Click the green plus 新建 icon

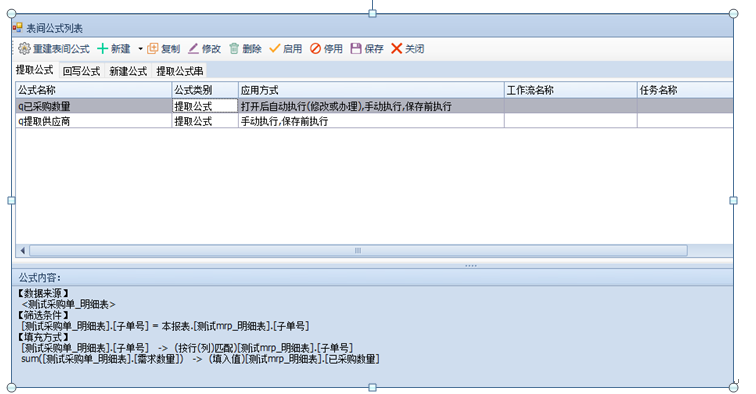pyautogui.click(x=102, y=49)
